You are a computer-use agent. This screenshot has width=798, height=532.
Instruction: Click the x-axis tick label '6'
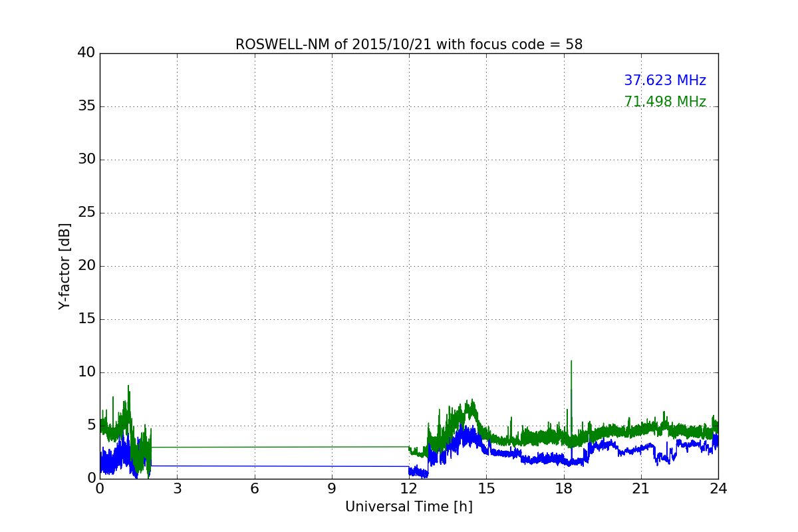coord(254,489)
